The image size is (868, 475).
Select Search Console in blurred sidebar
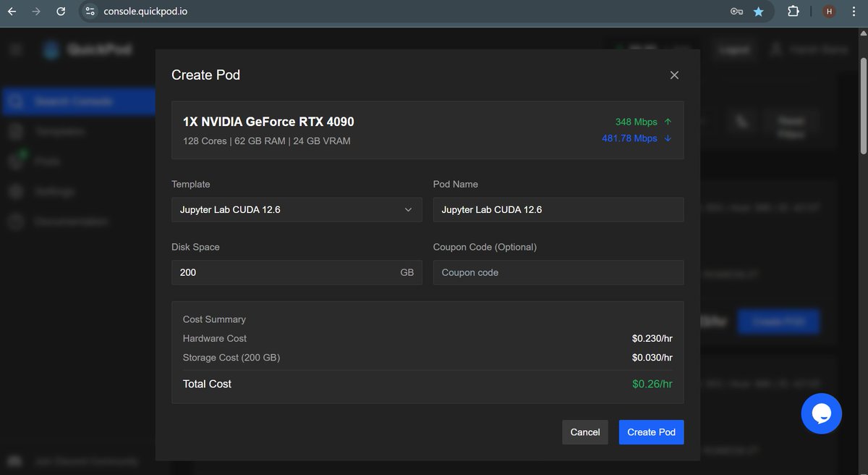coord(77,101)
